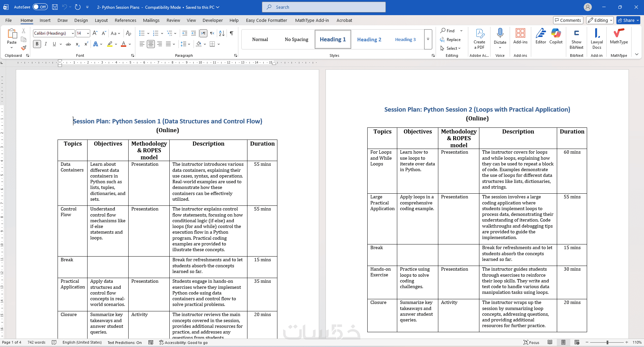Show paragraph marks with the pilcrow icon
Viewport: 644px width, 347px height.
coord(232,33)
